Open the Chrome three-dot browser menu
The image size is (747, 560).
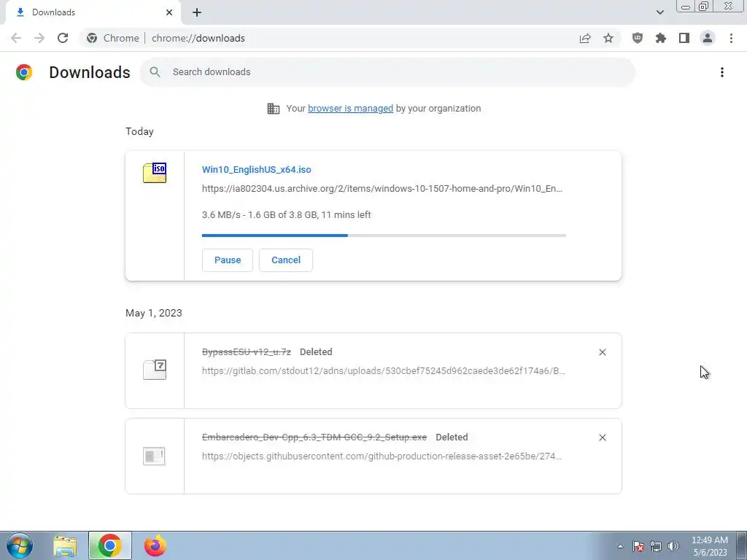731,38
